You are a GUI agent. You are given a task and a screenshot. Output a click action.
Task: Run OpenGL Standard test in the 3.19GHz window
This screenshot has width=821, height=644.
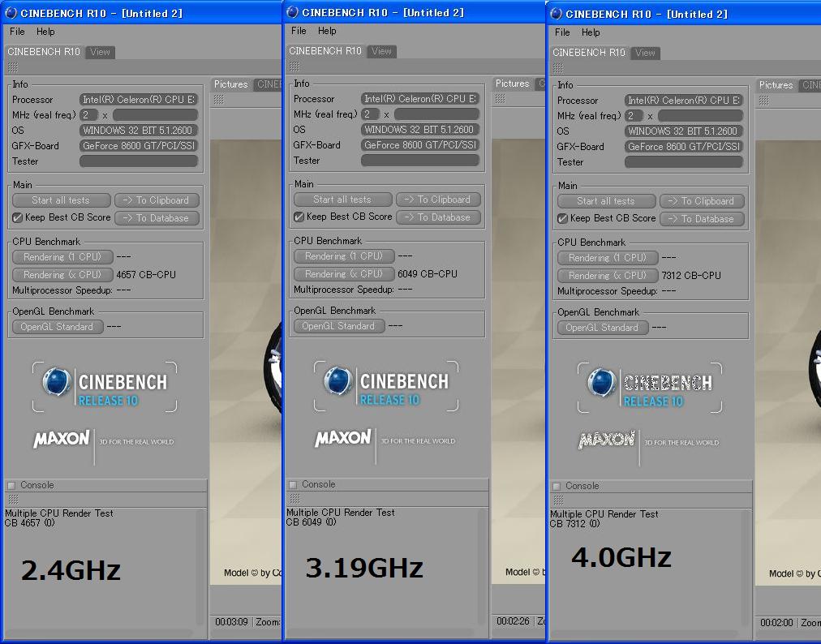[x=339, y=326]
